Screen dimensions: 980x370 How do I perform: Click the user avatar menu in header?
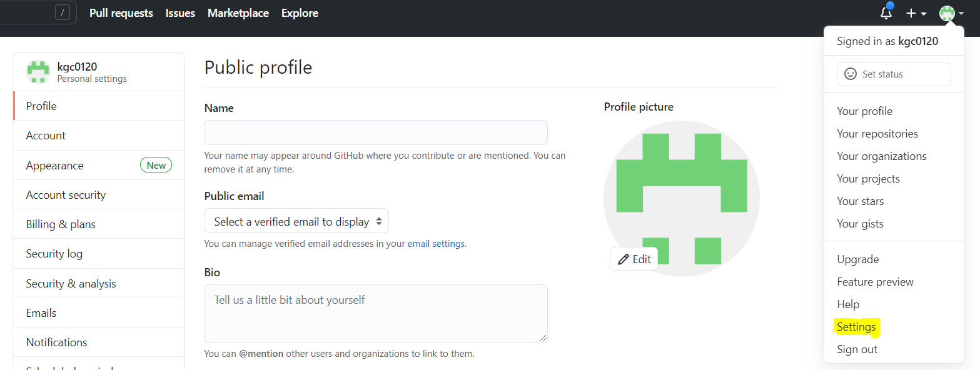[951, 13]
